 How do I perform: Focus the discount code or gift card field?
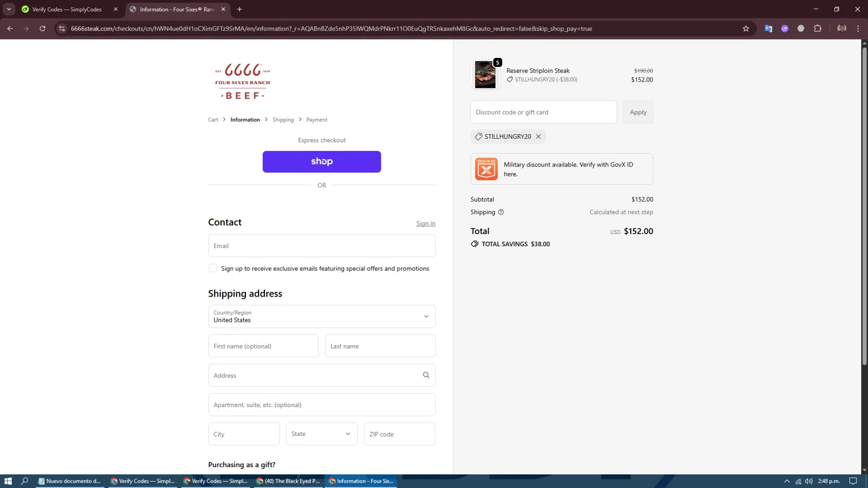pos(544,112)
